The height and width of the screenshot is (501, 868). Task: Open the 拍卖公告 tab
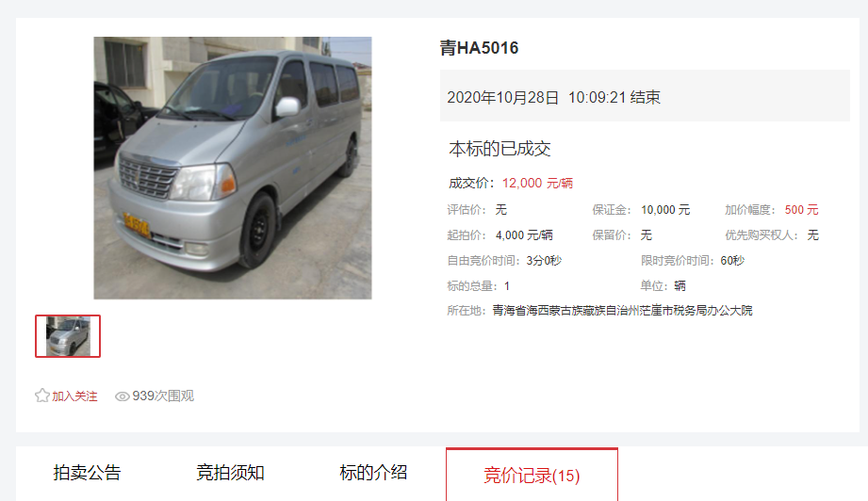point(87,473)
